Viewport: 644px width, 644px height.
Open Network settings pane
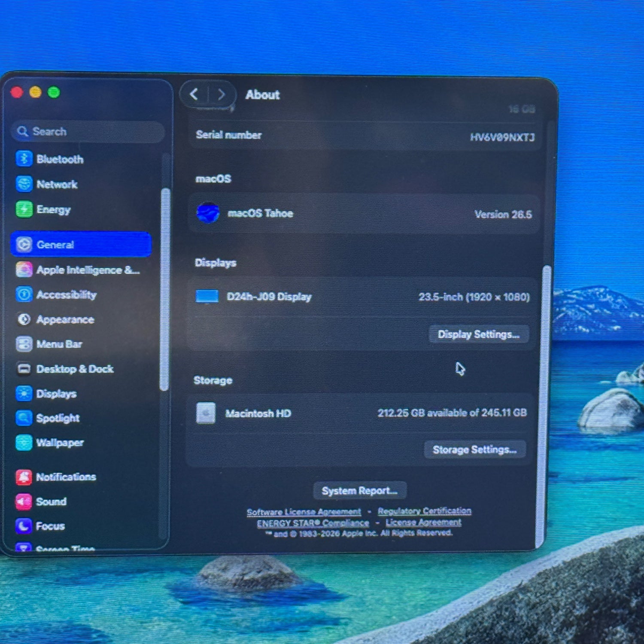pos(82,184)
